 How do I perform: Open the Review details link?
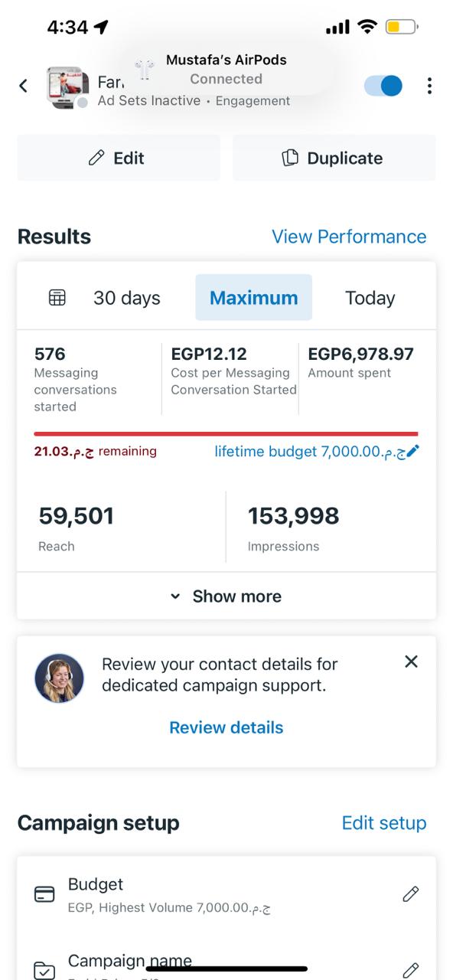226,727
